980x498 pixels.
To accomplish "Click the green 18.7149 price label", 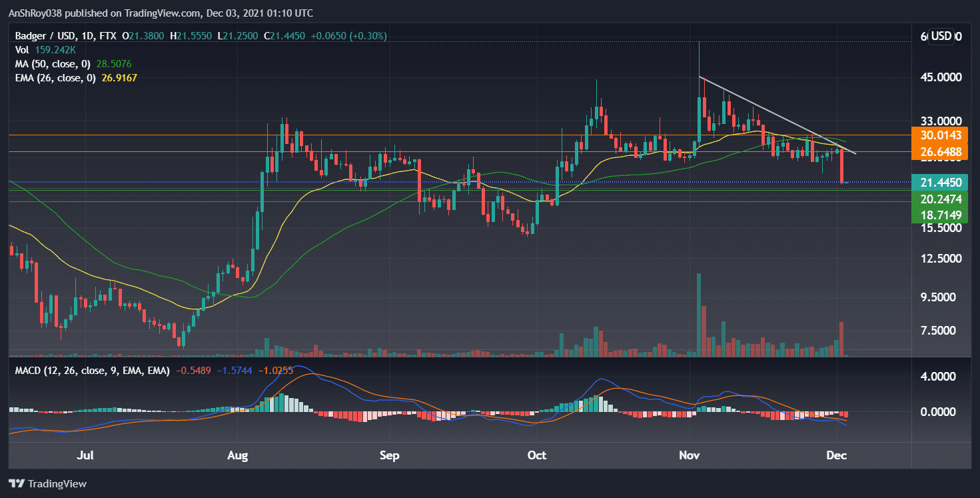I will pyautogui.click(x=939, y=214).
